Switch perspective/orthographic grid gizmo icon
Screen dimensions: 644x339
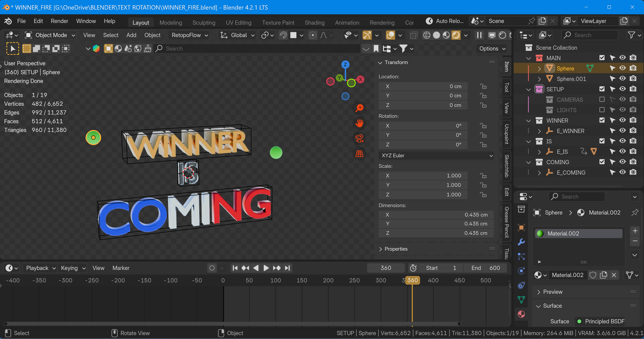click(359, 154)
